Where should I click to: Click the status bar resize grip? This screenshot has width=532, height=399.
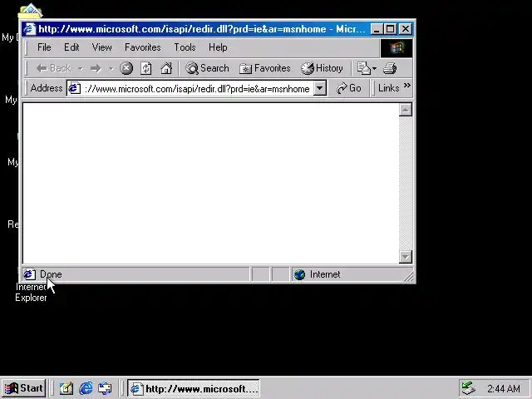click(x=409, y=277)
